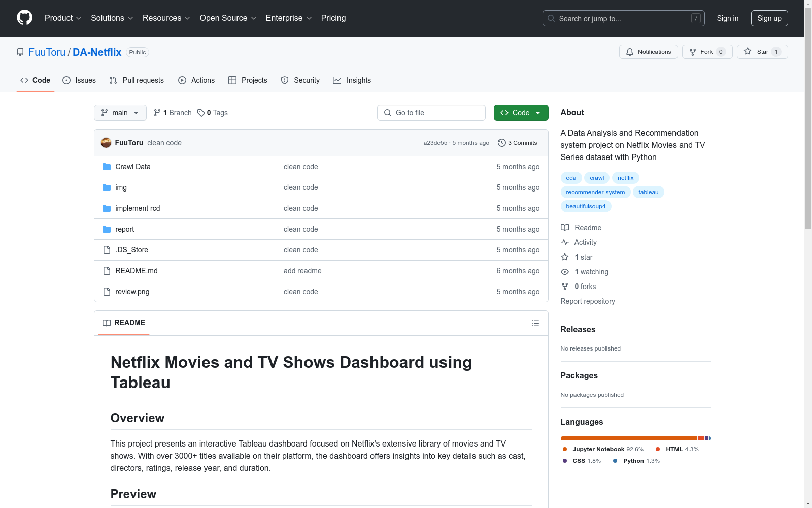812x508 pixels.
Task: View the 3 Commits history
Action: (518, 143)
